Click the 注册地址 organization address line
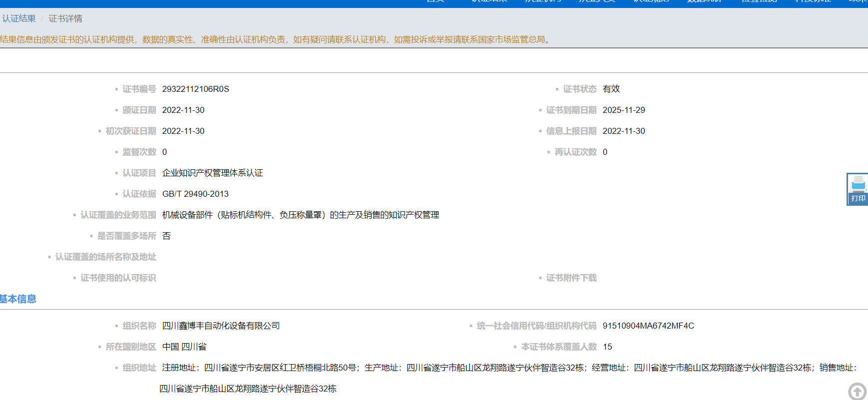868x400 pixels. [x=509, y=368]
